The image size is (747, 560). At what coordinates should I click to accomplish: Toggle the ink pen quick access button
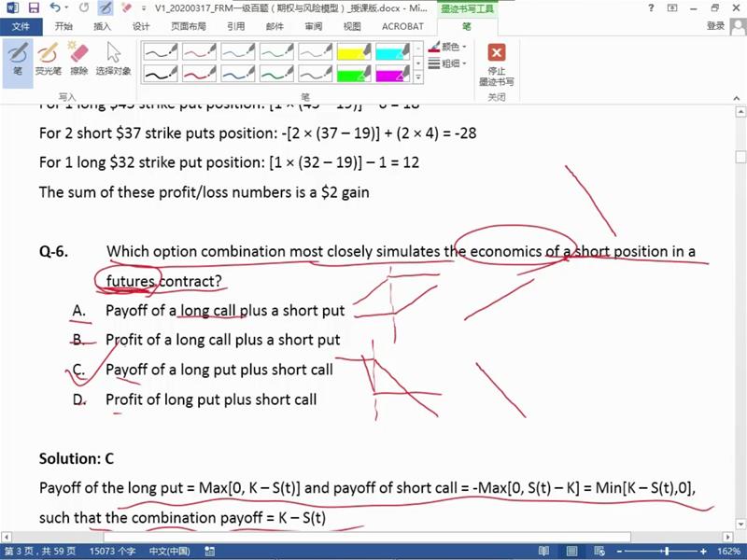106,7
